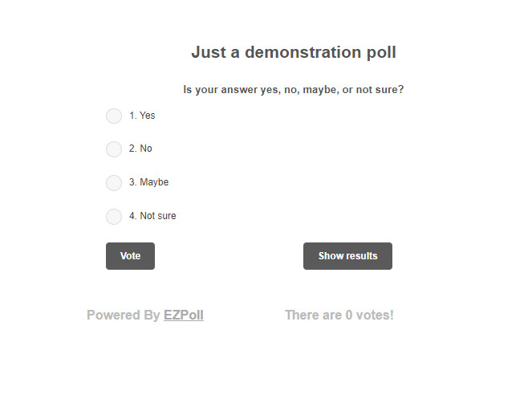Click the 'There are 0 votes!' text
Image resolution: width=532 pixels, height=399 pixels.
coord(339,316)
